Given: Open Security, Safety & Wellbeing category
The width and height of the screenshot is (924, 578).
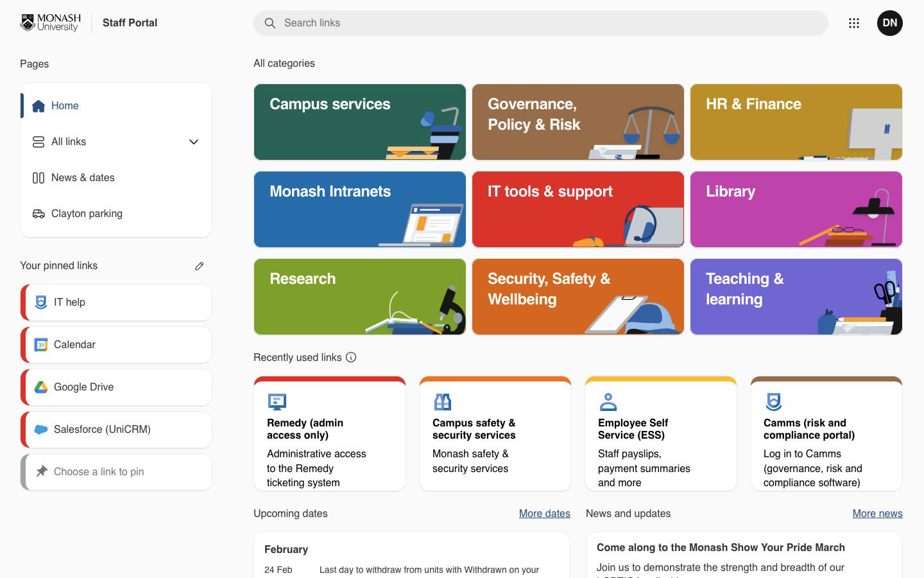Looking at the screenshot, I should 578,297.
